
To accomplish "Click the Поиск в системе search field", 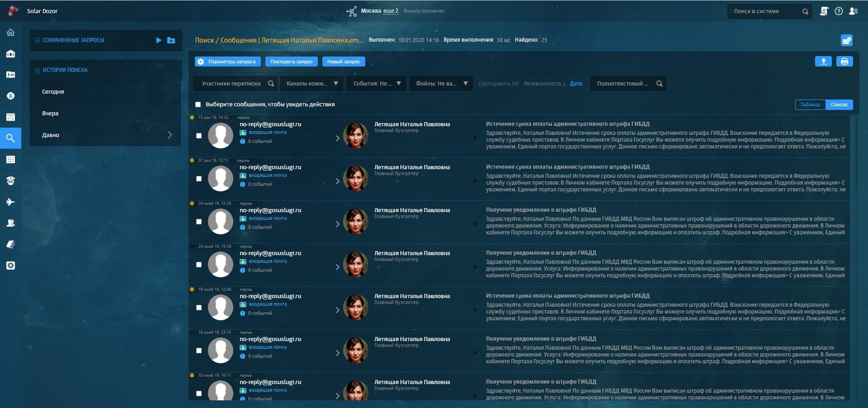I will pos(764,11).
